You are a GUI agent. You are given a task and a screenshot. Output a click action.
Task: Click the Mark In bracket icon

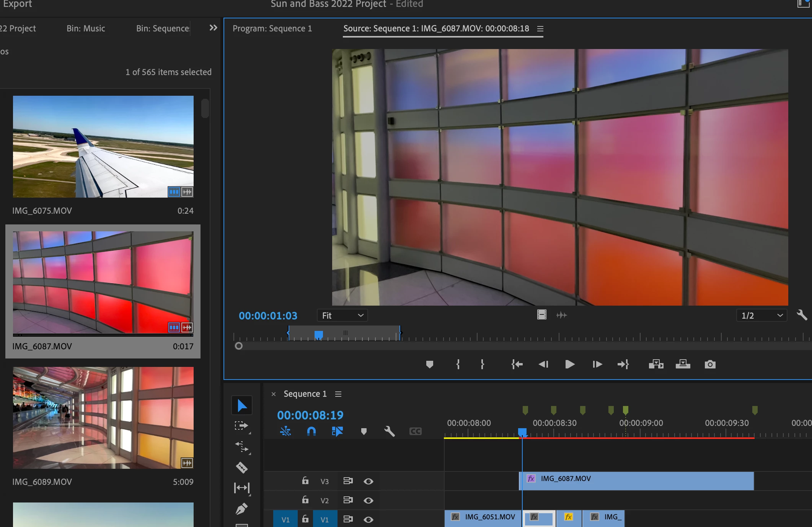pyautogui.click(x=458, y=364)
